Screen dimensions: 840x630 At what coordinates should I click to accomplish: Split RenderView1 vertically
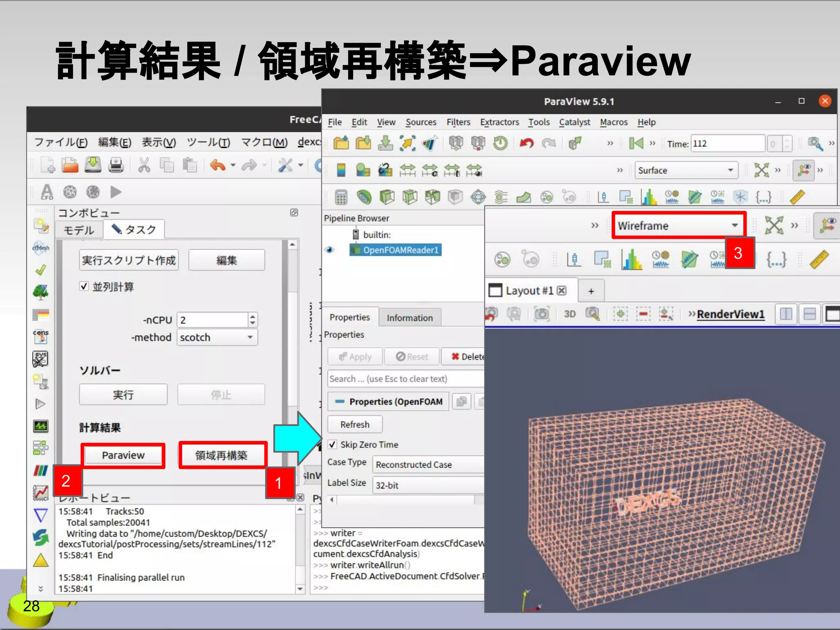810,314
